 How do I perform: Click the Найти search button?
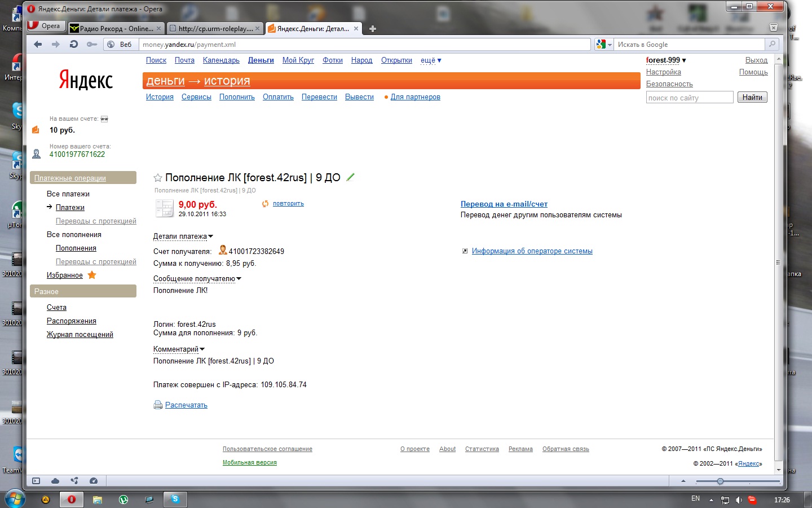[x=752, y=97]
